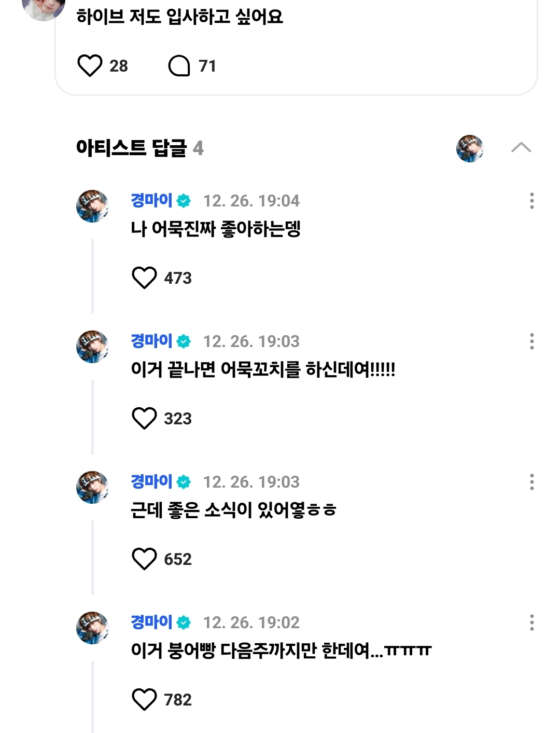The image size is (560, 733).
Task: Open comments bubble showing 71
Action: (179, 66)
